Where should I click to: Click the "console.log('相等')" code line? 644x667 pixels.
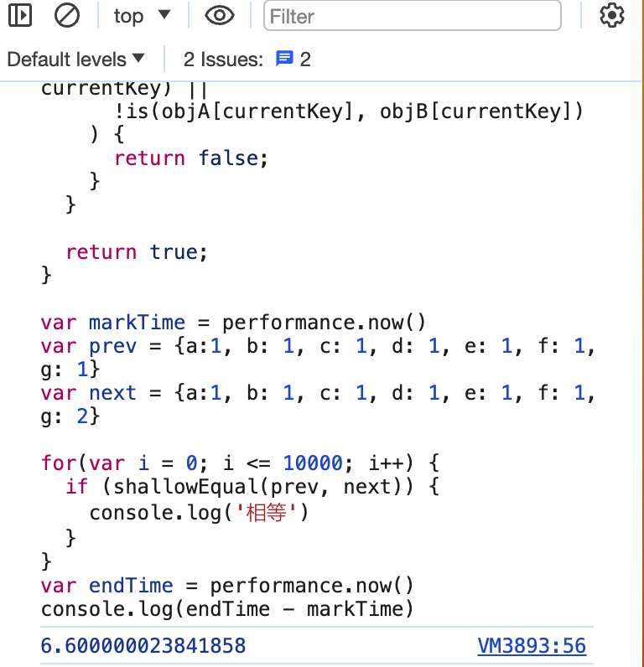click(199, 513)
